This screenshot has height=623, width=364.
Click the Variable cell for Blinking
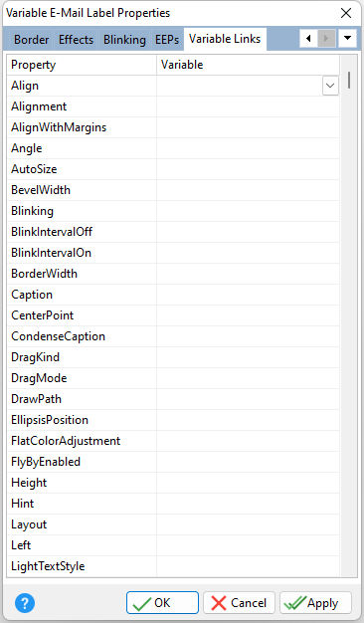pyautogui.click(x=248, y=211)
